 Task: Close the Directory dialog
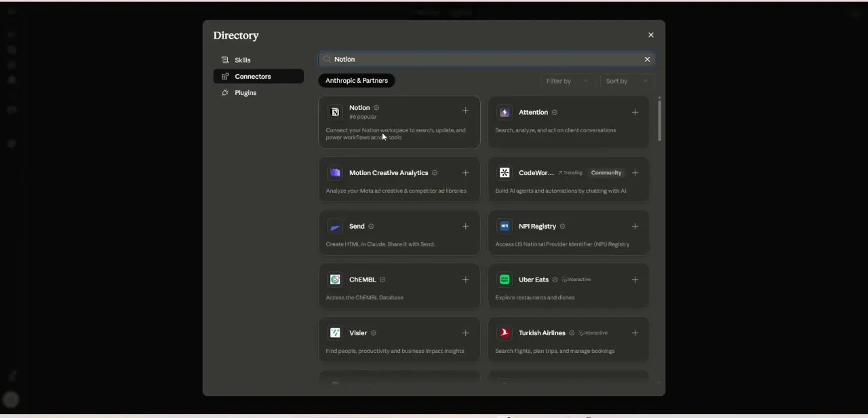click(x=651, y=35)
